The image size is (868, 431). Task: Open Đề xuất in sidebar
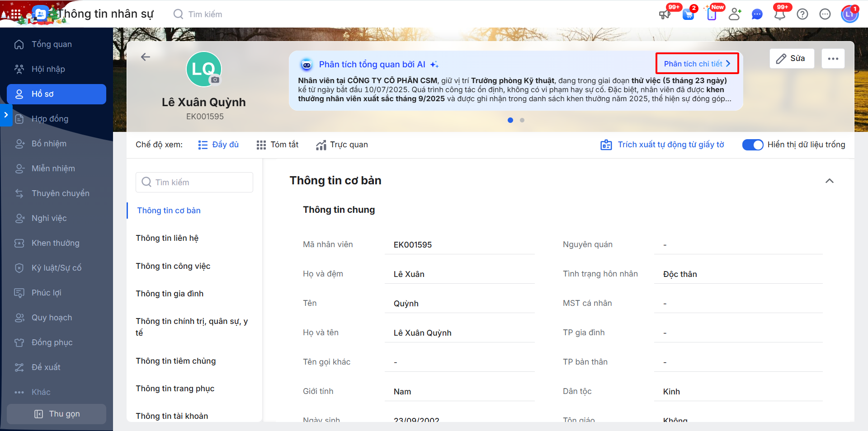tap(57, 367)
